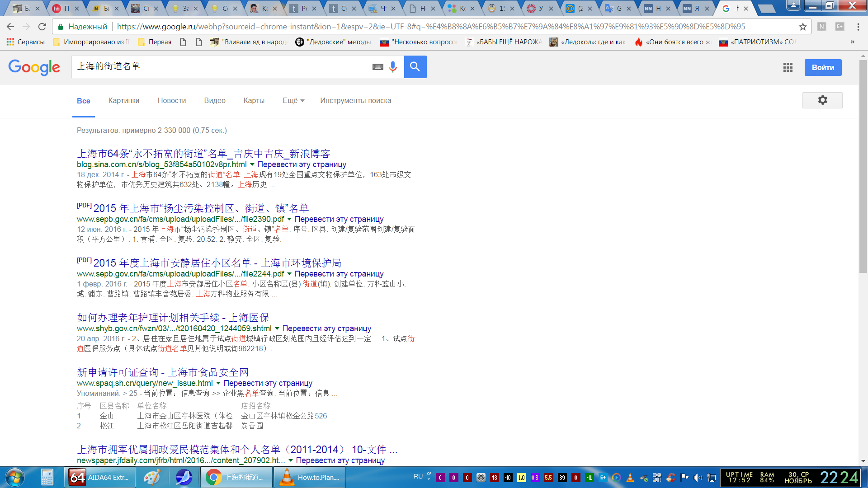The image size is (868, 488).
Task: Switch to the Карты tab
Action: pos(254,100)
